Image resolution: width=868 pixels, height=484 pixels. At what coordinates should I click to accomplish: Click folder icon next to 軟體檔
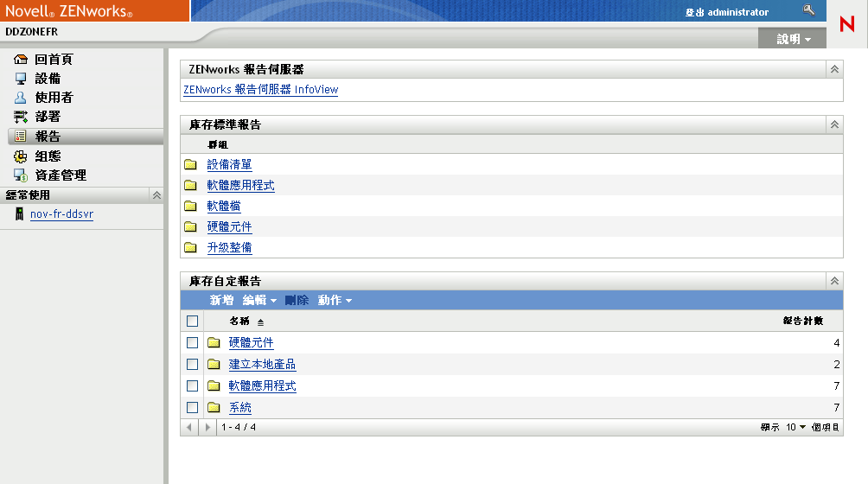coord(190,206)
